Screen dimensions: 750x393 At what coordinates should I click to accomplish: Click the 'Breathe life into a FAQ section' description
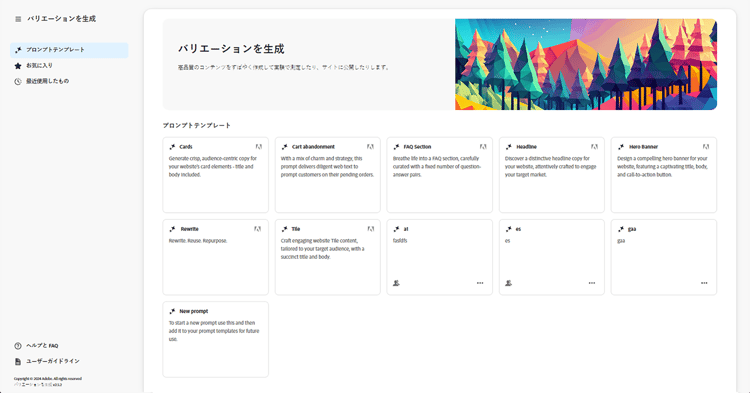pyautogui.click(x=437, y=166)
